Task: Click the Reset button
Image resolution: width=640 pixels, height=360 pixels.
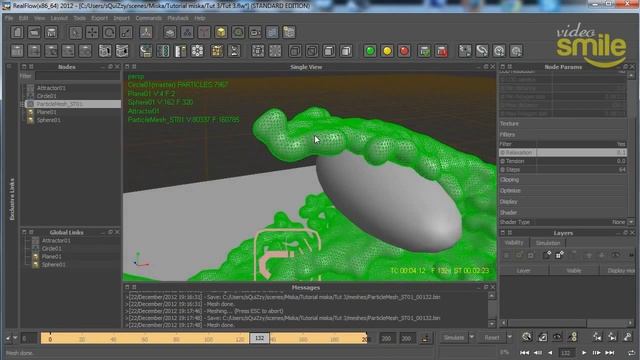Action: pyautogui.click(x=491, y=338)
